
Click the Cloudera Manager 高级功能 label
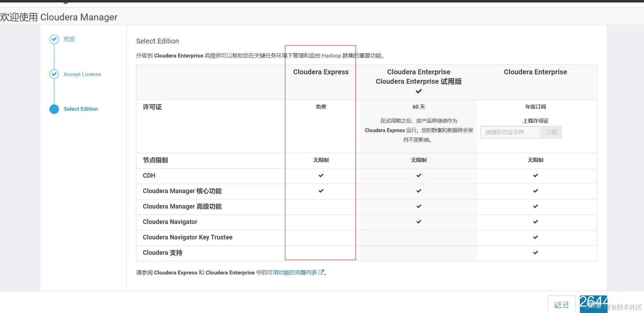[x=182, y=206]
